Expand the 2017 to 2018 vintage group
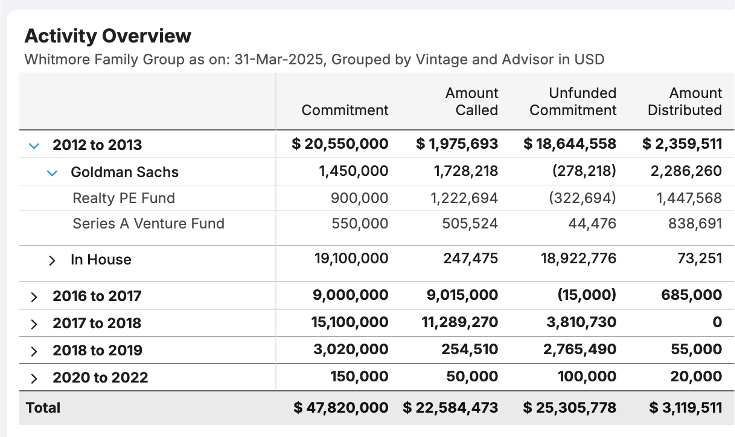The image size is (735, 437). [x=34, y=324]
